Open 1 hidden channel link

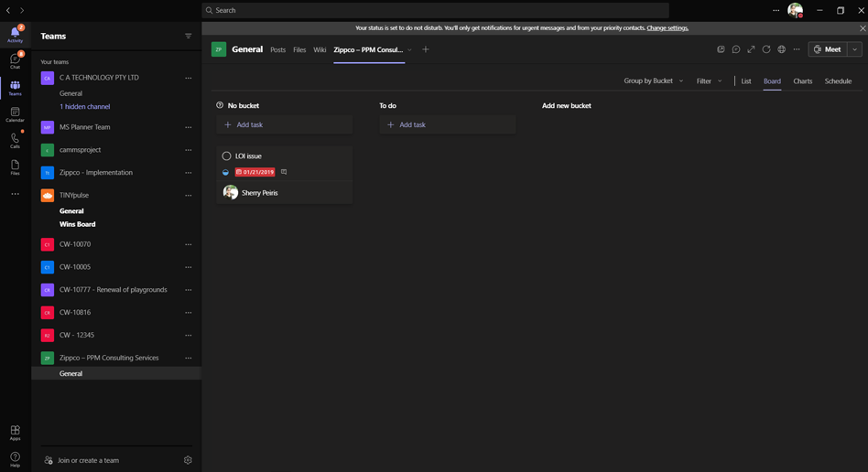click(x=85, y=106)
